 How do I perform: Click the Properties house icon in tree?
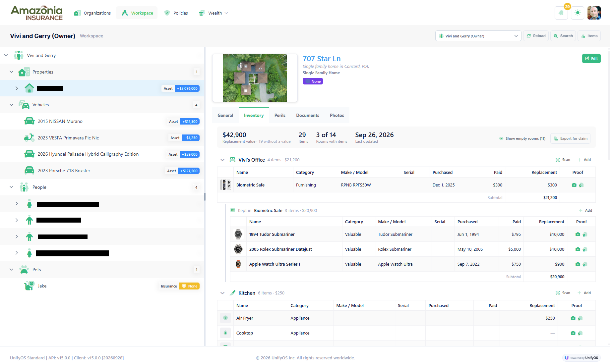24,72
